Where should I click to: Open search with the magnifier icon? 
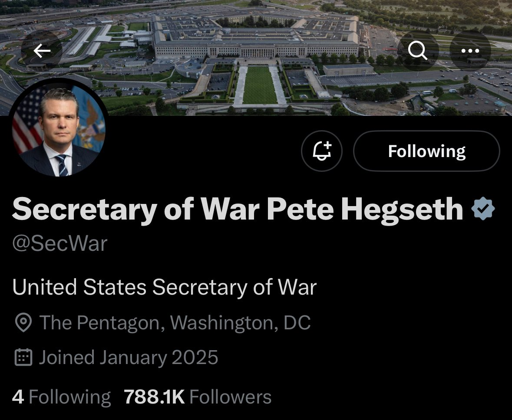tap(418, 51)
